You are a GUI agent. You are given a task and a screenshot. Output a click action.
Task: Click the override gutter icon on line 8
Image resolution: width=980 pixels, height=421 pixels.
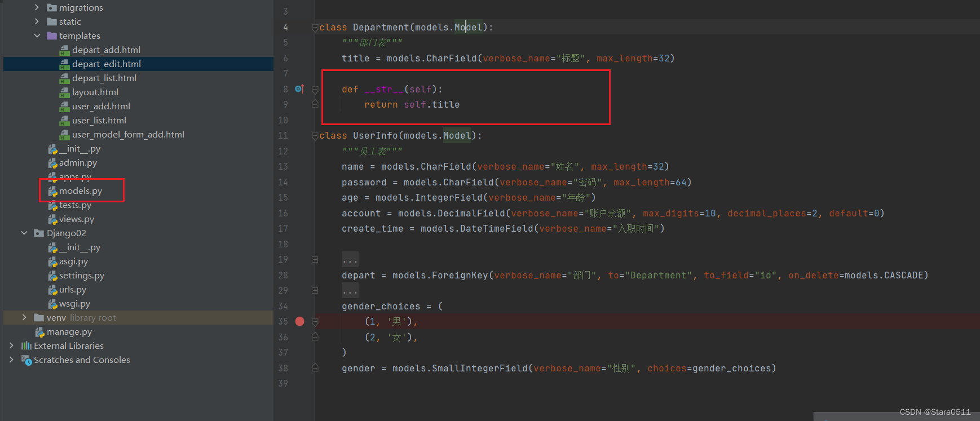tap(299, 89)
